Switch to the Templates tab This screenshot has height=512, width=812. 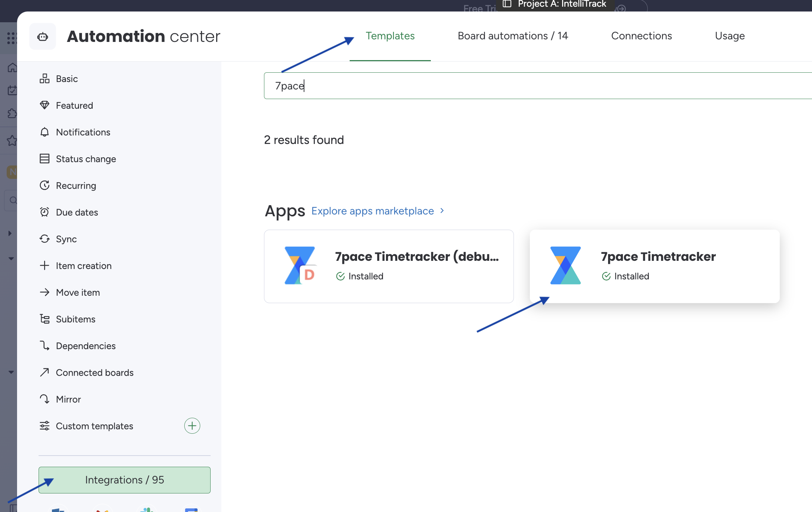[x=390, y=35]
